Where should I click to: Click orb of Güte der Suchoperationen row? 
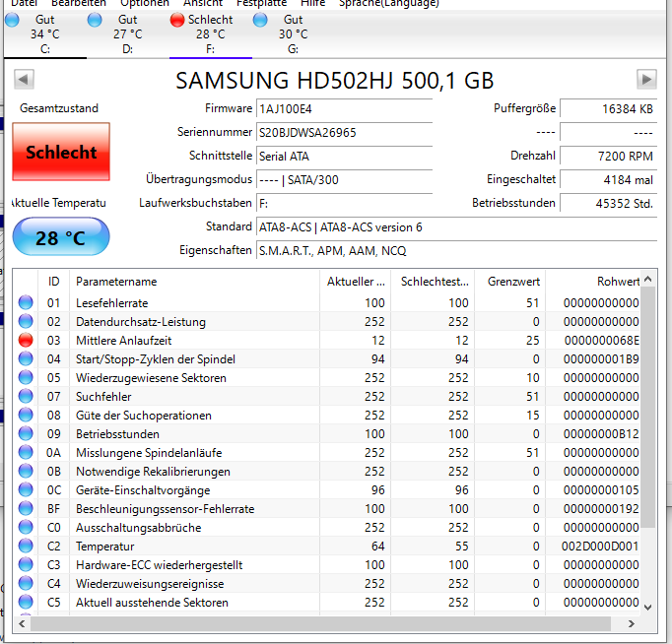pyautogui.click(x=26, y=415)
